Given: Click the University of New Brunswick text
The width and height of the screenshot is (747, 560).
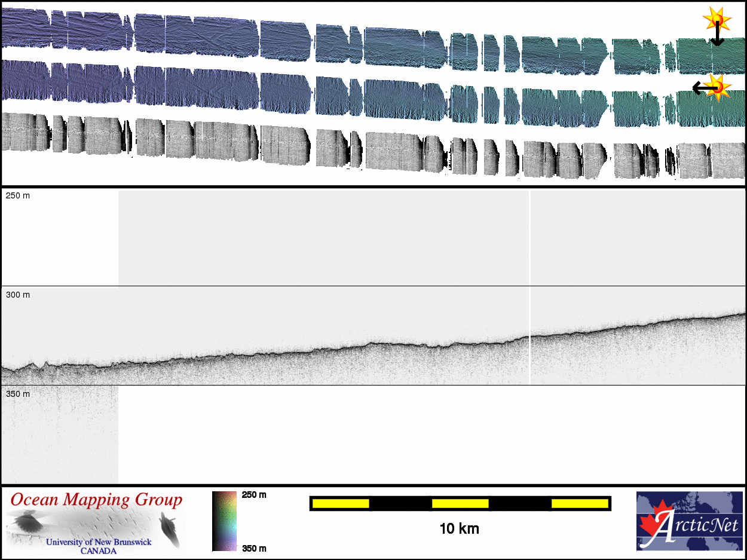Looking at the screenshot, I should pos(99,543).
